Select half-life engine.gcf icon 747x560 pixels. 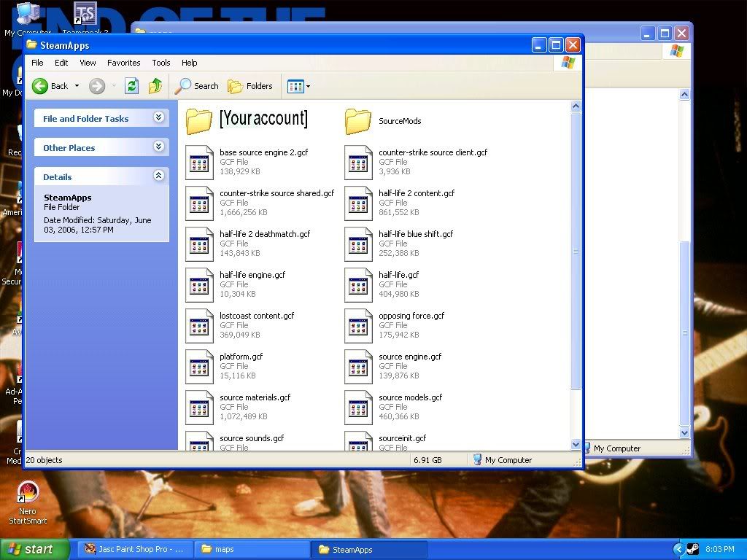pos(199,286)
